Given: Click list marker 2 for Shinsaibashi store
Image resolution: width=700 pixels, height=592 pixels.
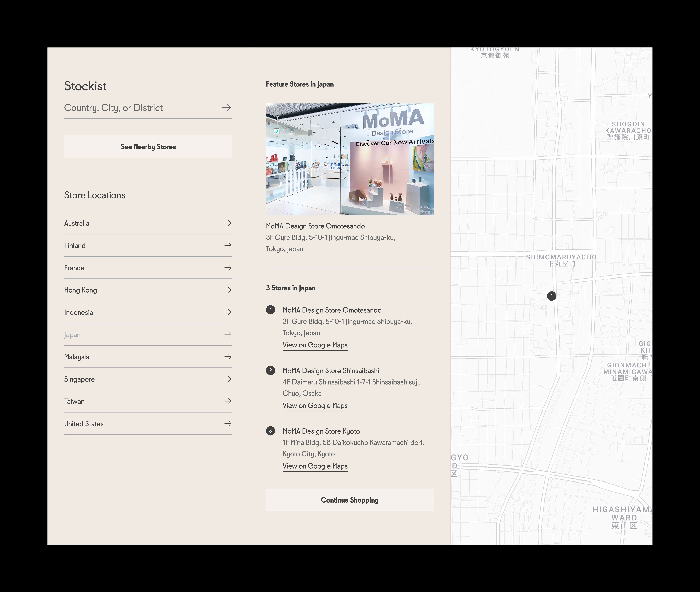Looking at the screenshot, I should click(x=270, y=370).
